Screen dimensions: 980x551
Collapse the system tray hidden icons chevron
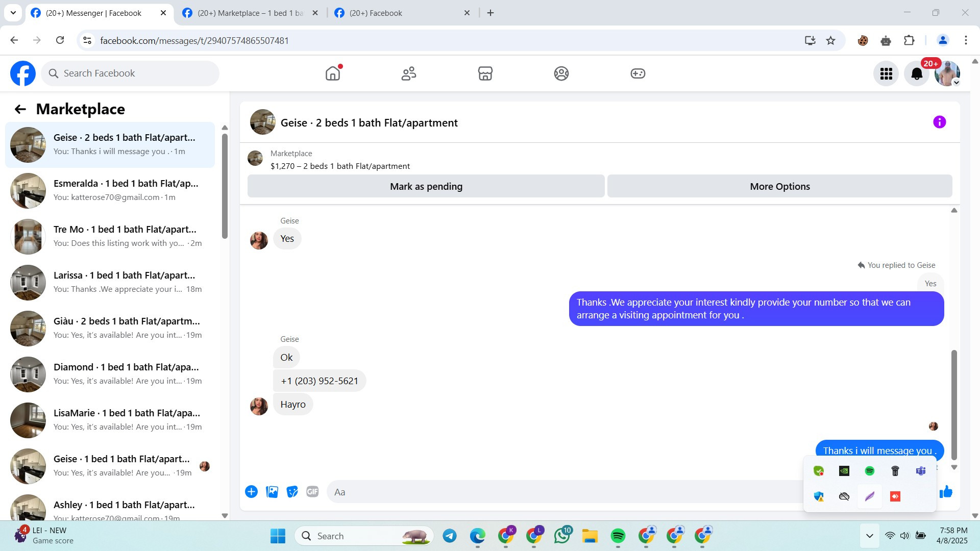[870, 536]
